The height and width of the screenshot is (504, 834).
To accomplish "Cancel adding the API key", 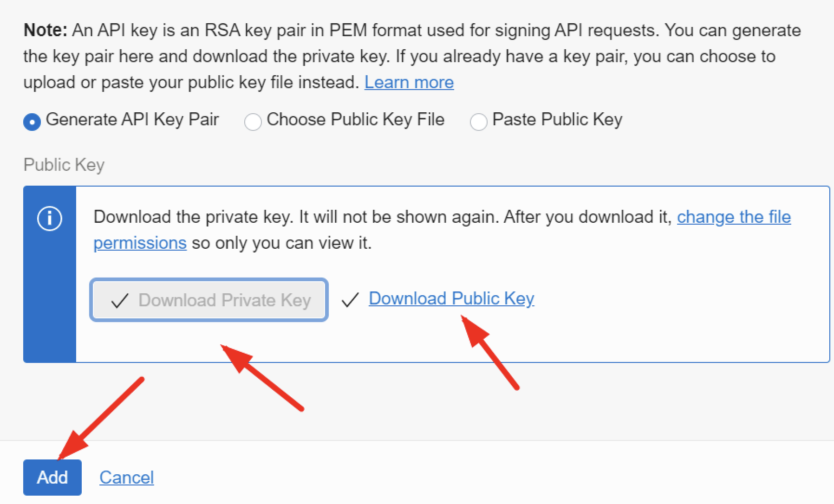I will 126,477.
